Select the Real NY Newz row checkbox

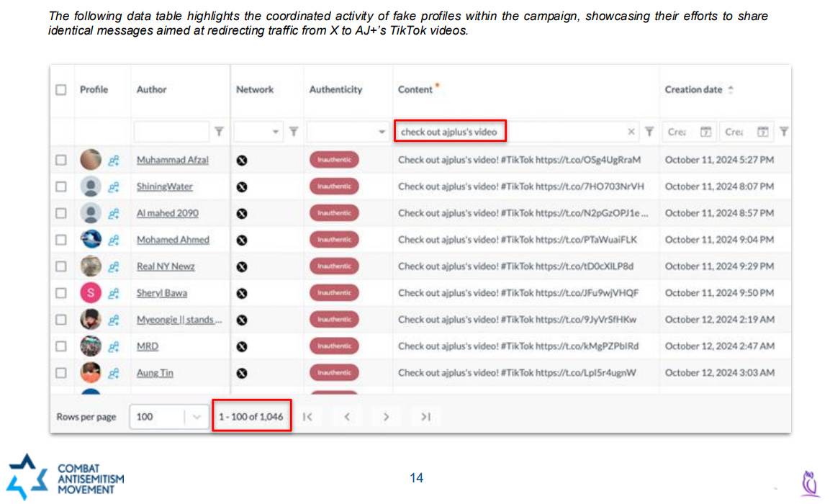(x=61, y=266)
